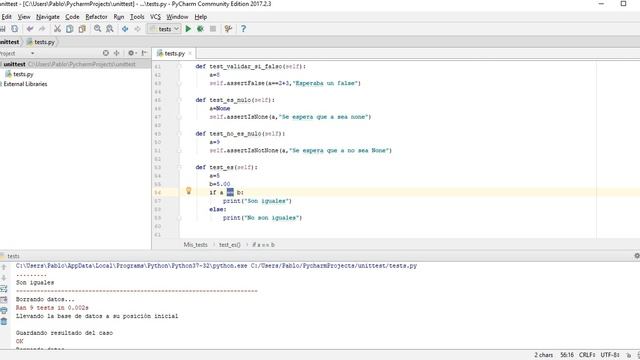The height and width of the screenshot is (360, 640).
Task: Click the Down stack trace arrow in Run panel
Action: [4, 278]
